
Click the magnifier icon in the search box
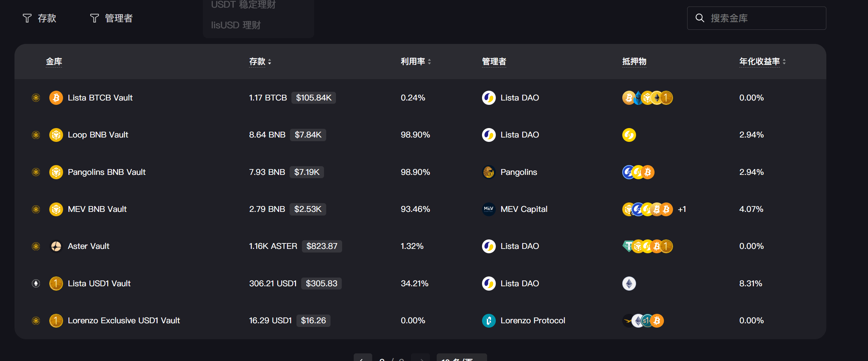click(x=700, y=18)
